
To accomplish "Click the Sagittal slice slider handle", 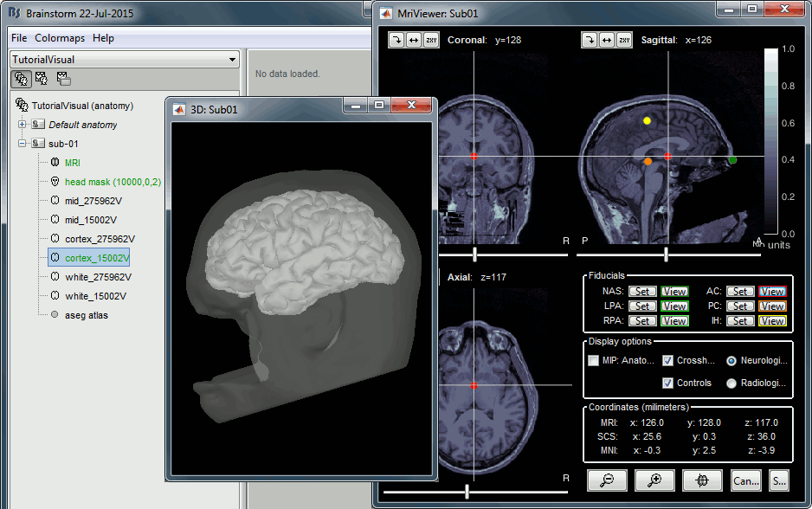I will pyautogui.click(x=666, y=254).
